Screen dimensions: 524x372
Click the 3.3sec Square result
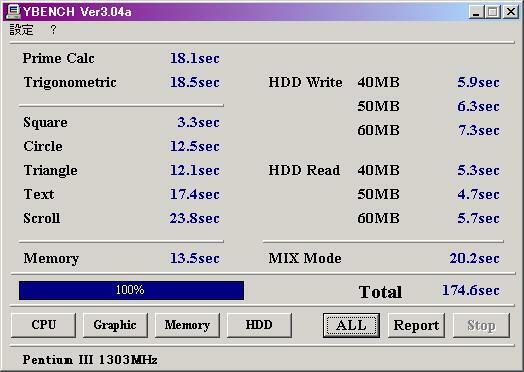(199, 122)
